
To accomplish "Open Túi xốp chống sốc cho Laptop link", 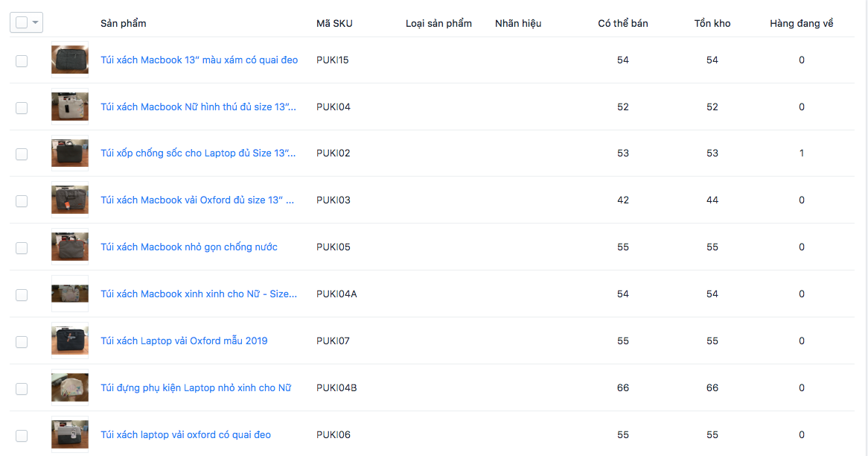I will (198, 153).
